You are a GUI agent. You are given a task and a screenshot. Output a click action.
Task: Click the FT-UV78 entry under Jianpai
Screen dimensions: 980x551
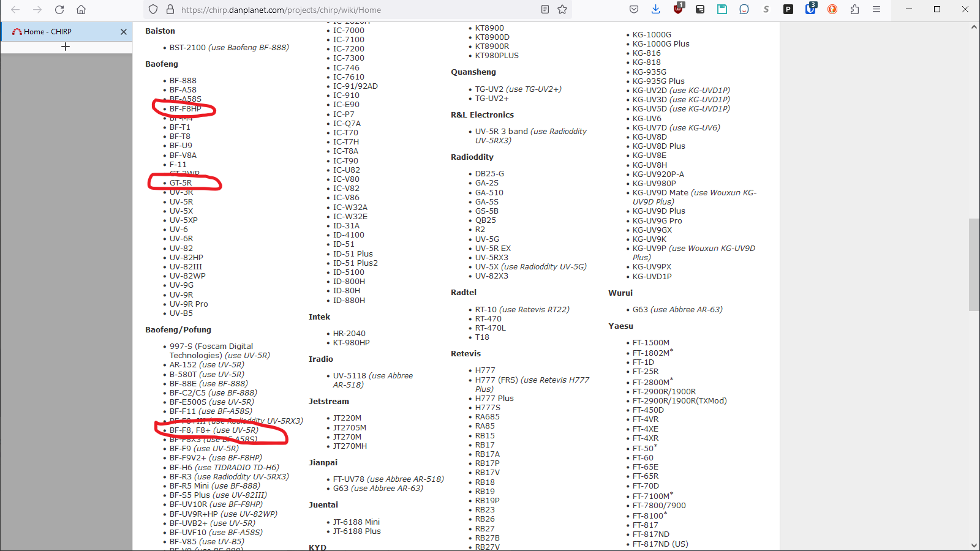(388, 479)
